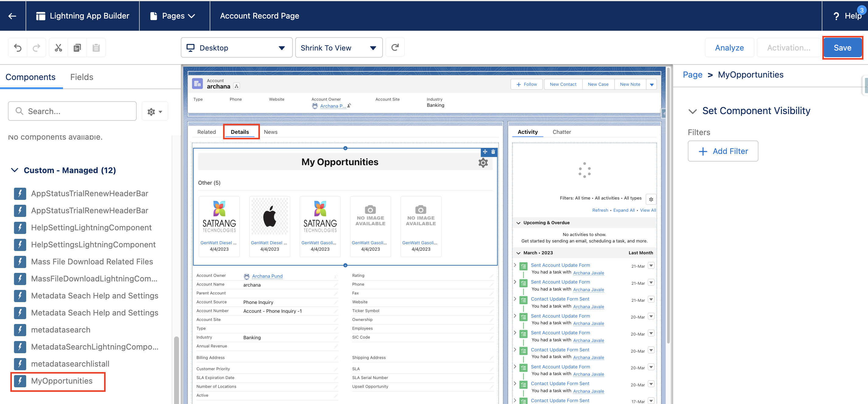
Task: Click the move handle on My Opportunities
Action: click(x=485, y=152)
